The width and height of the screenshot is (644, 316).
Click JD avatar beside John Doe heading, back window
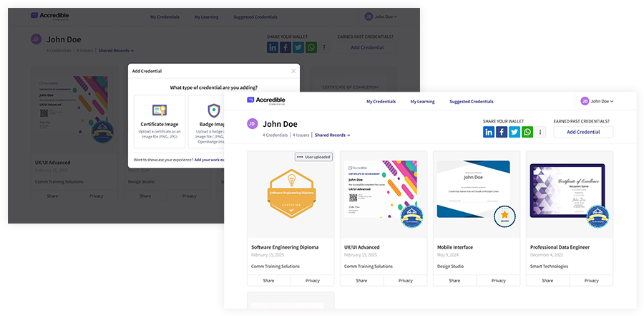(x=36, y=39)
